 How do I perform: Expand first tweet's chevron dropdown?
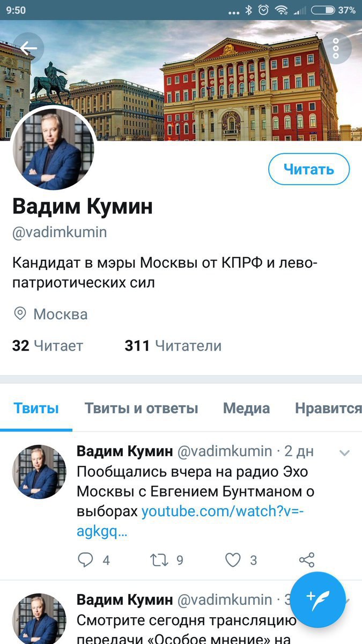tap(345, 453)
